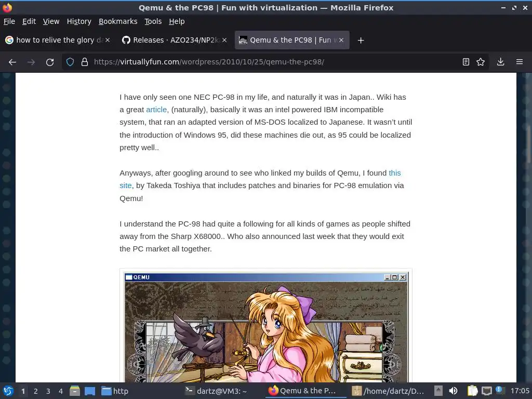Open the Tools menu

pyautogui.click(x=153, y=21)
